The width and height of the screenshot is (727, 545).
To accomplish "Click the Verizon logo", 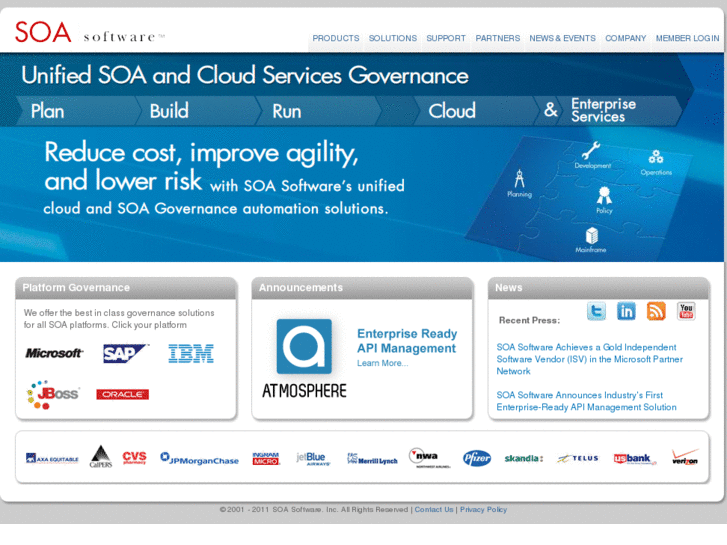I will (x=685, y=457).
